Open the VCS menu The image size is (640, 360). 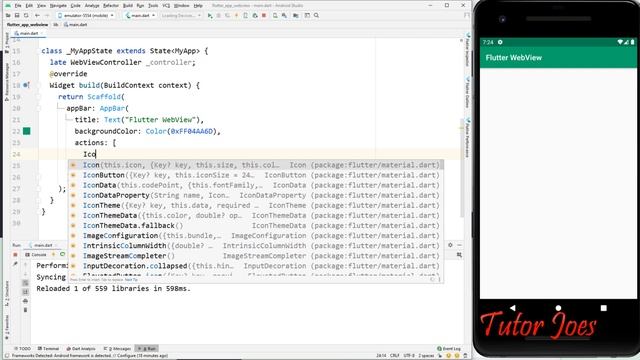166,6
